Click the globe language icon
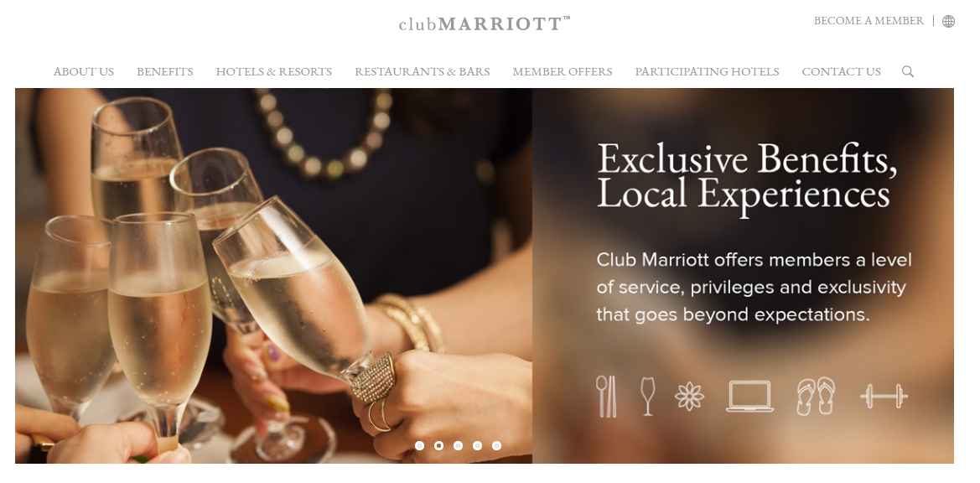 (948, 21)
